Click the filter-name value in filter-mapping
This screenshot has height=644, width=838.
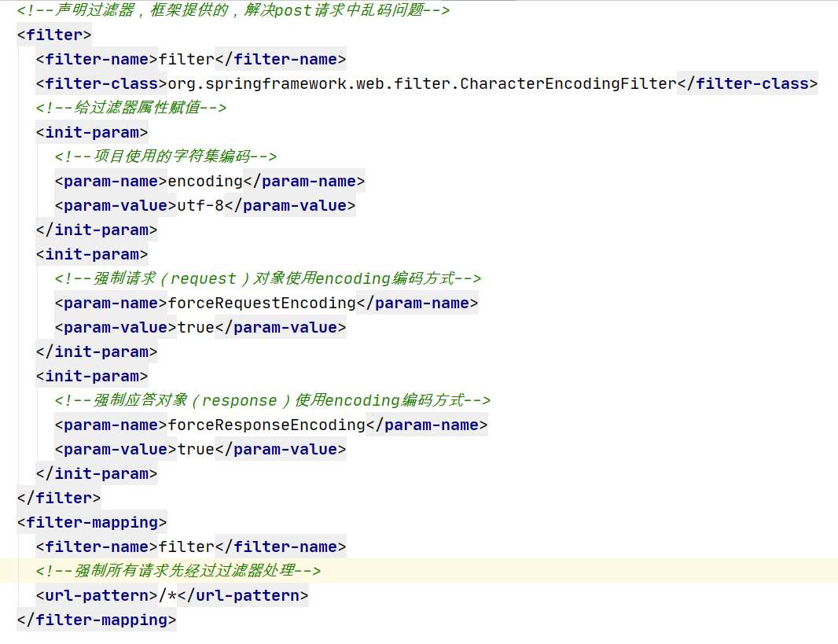pyautogui.click(x=186, y=546)
